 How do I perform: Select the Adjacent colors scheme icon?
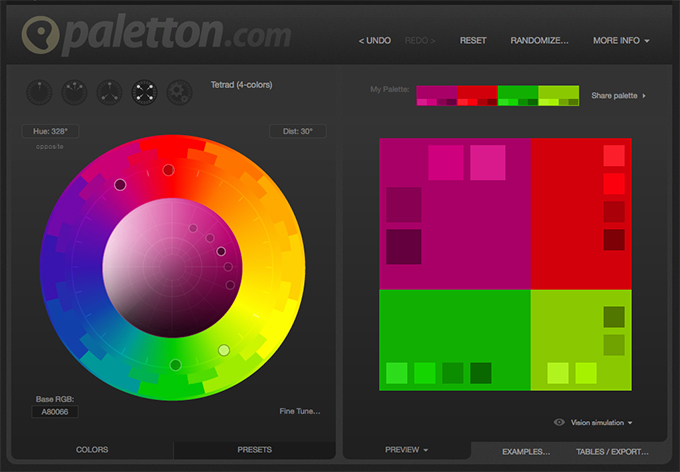pyautogui.click(x=74, y=92)
